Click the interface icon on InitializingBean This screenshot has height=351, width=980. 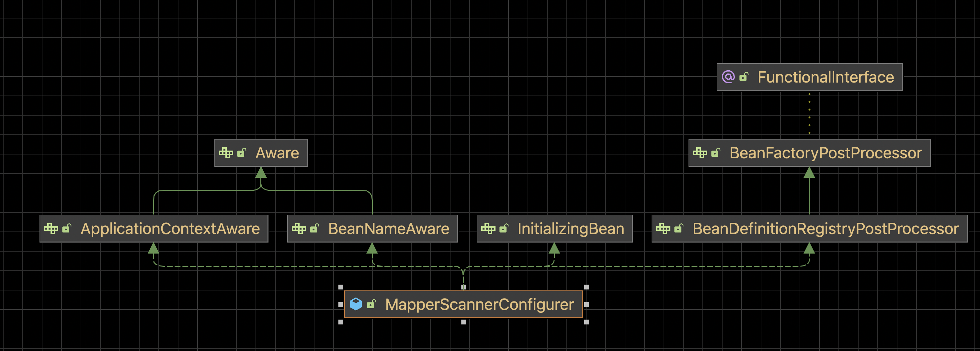tap(488, 228)
